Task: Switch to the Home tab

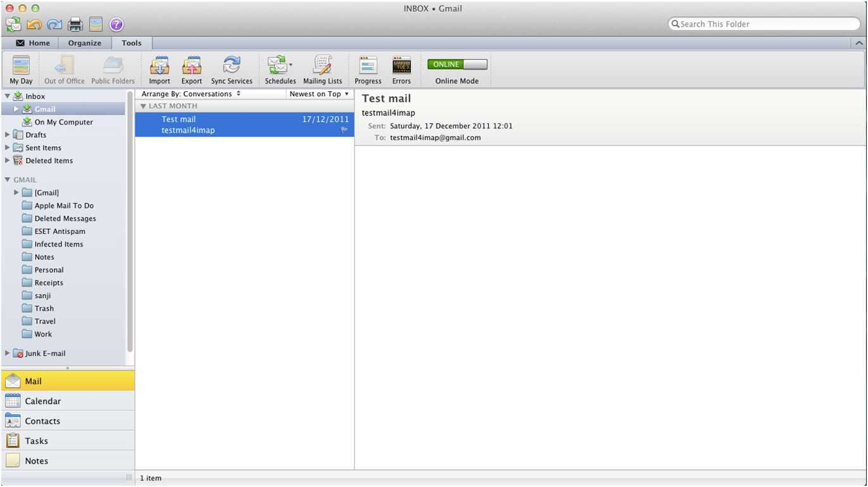Action: coord(33,43)
